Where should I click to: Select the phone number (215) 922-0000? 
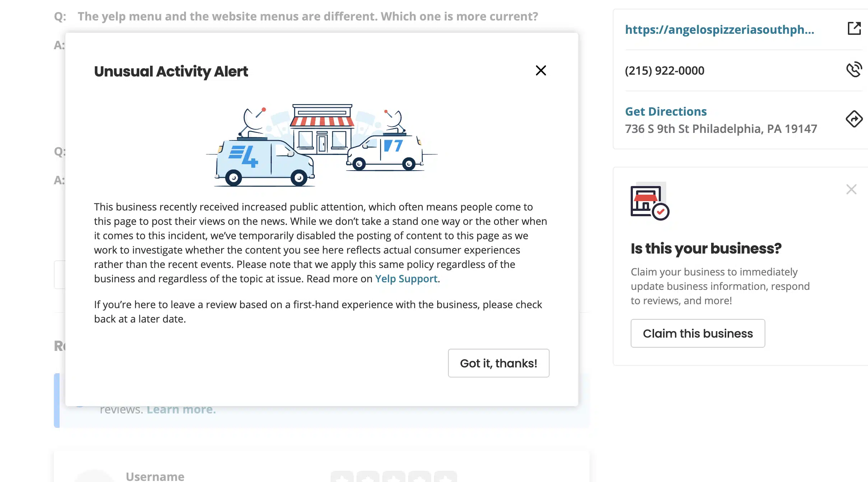tap(664, 71)
